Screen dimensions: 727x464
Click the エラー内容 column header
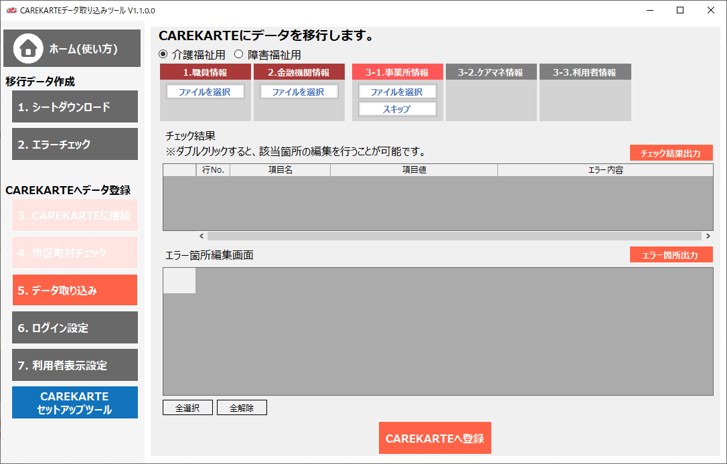605,170
